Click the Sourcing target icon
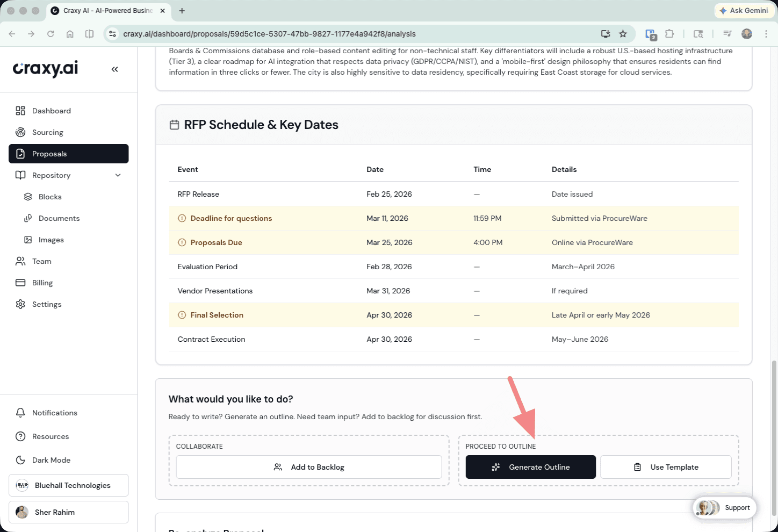 20,132
